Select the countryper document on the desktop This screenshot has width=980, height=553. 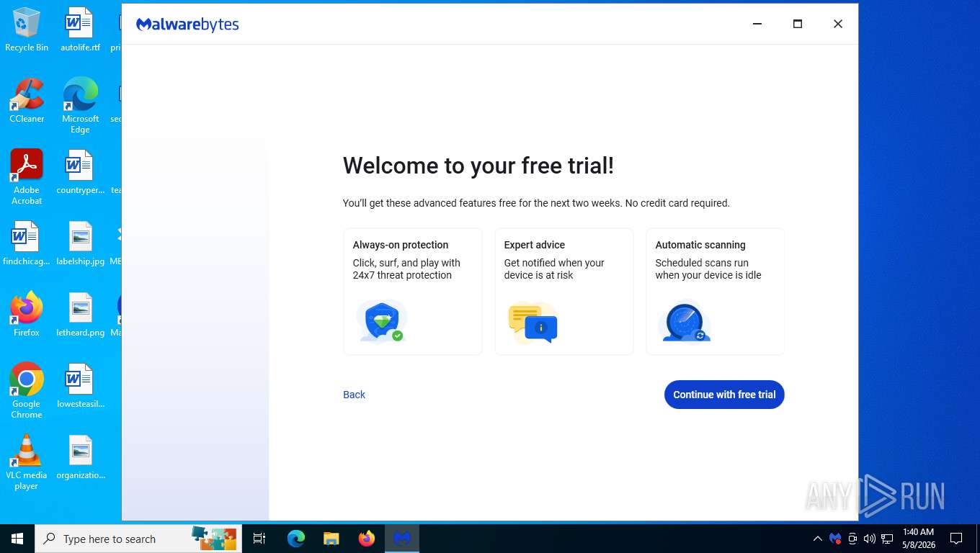point(80,172)
